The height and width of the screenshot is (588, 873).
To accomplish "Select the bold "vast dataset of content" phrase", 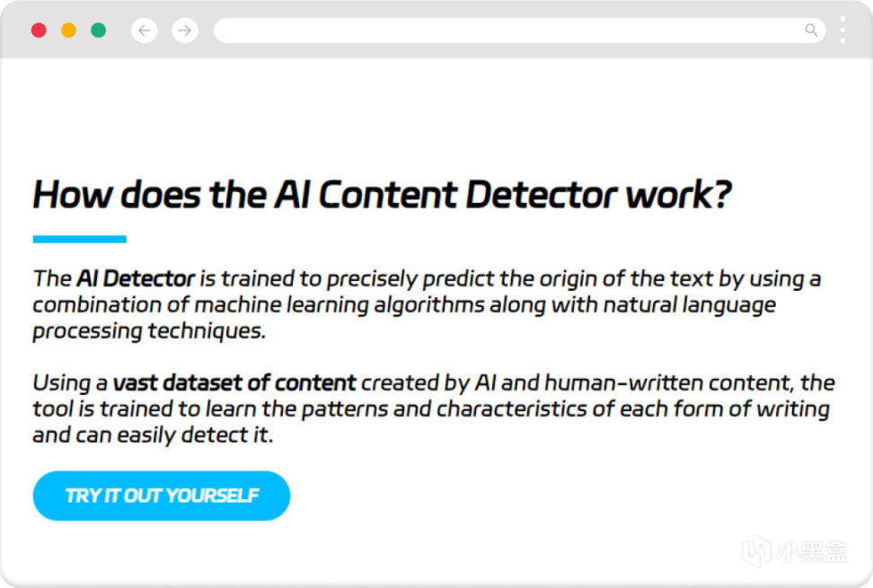I will [234, 383].
